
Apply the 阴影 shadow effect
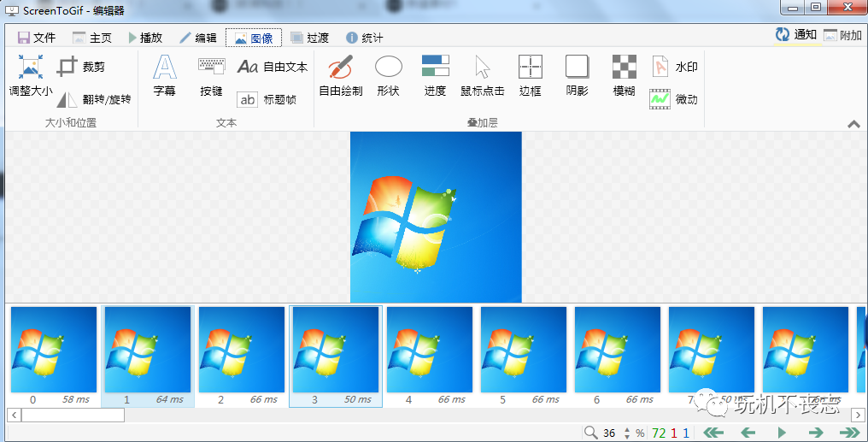(577, 76)
